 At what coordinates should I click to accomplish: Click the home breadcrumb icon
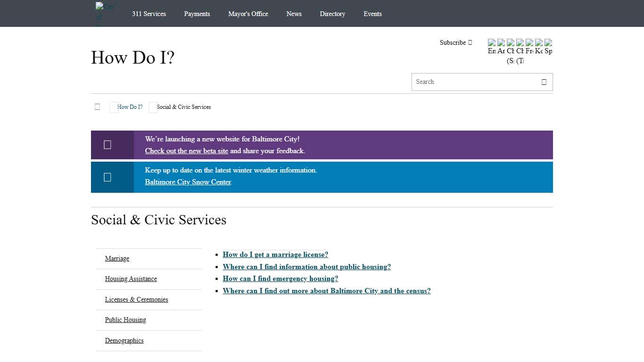[97, 107]
